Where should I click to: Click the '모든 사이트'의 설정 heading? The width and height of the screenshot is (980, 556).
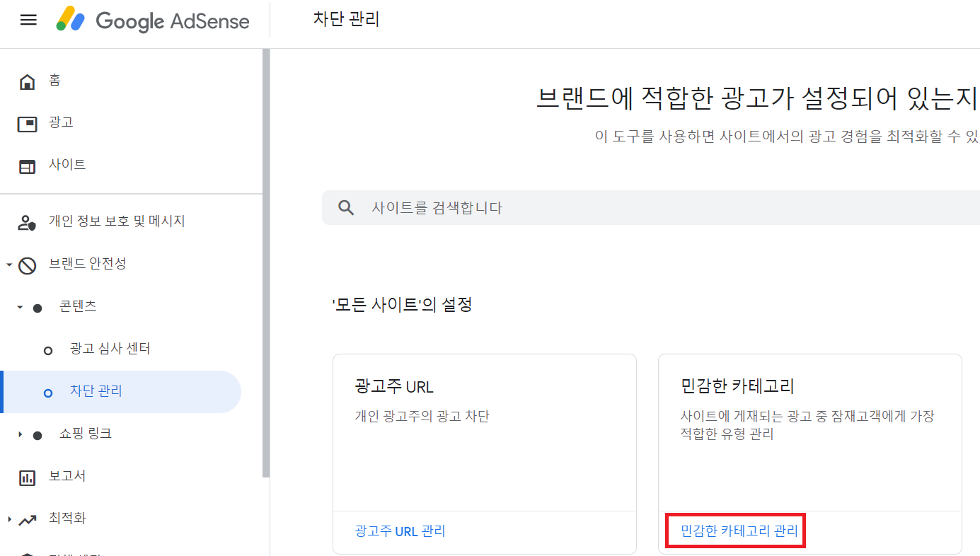point(402,305)
